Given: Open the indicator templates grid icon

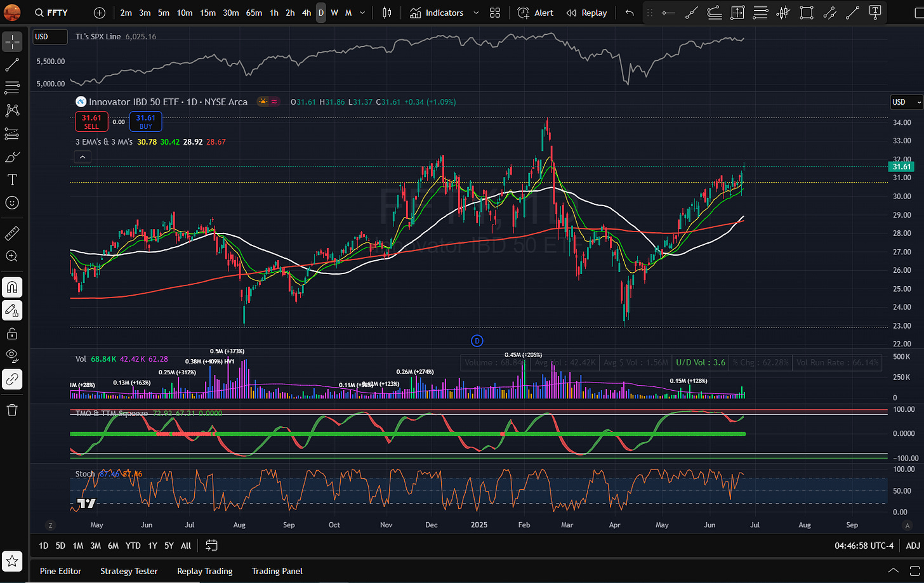Looking at the screenshot, I should click(495, 13).
